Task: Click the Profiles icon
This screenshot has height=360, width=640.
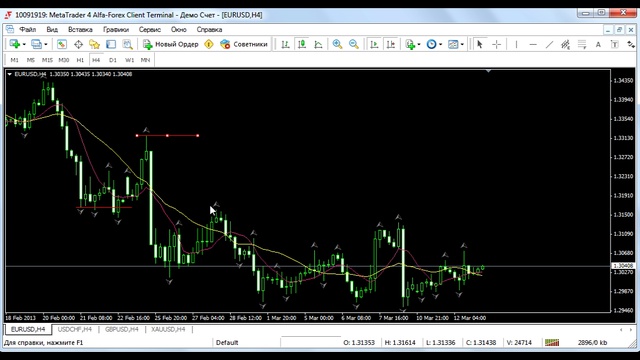Action: [x=36, y=44]
